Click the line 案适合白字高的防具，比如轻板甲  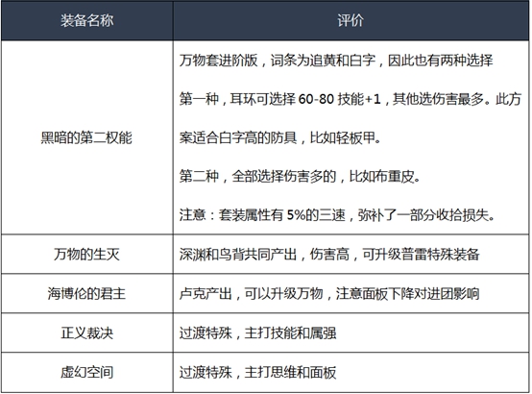(279, 138)
